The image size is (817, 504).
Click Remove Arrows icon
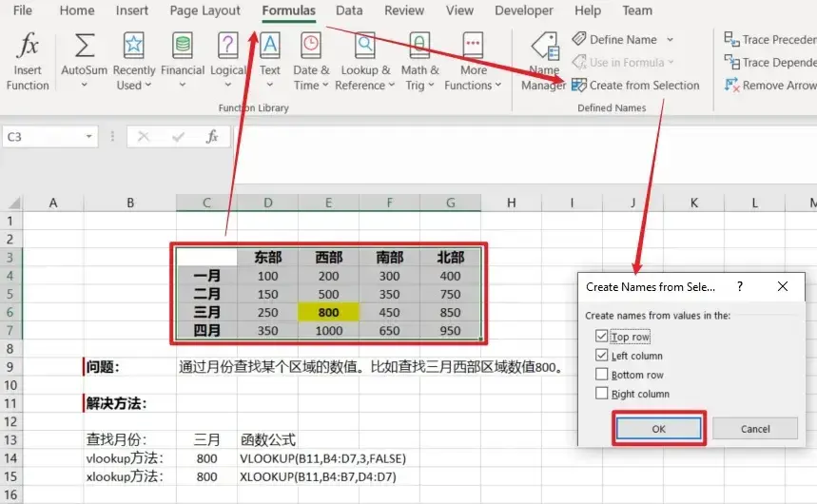(731, 85)
